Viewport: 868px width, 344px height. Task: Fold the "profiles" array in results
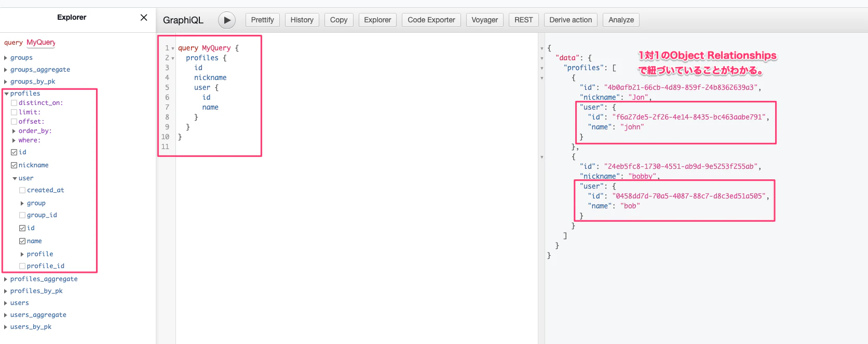pyautogui.click(x=542, y=68)
